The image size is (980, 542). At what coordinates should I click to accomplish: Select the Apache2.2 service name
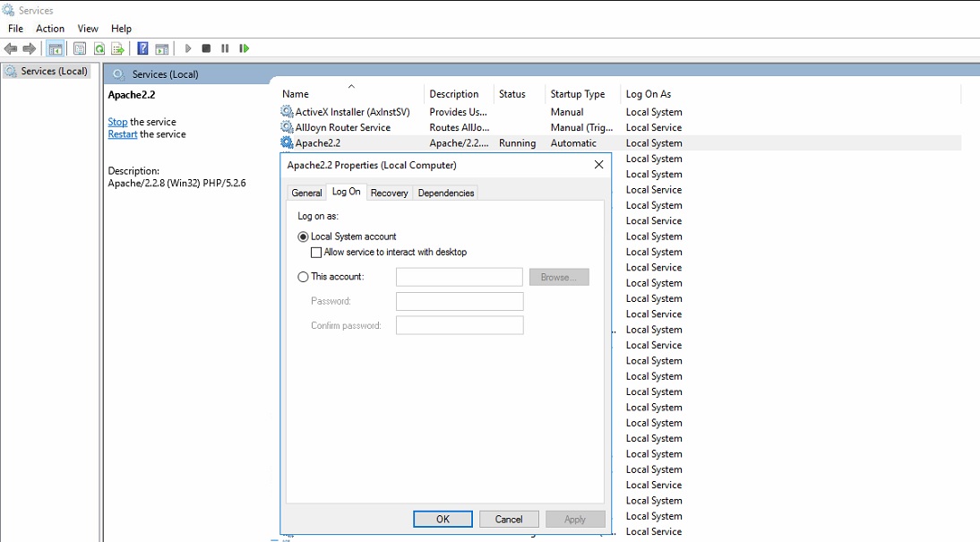317,143
